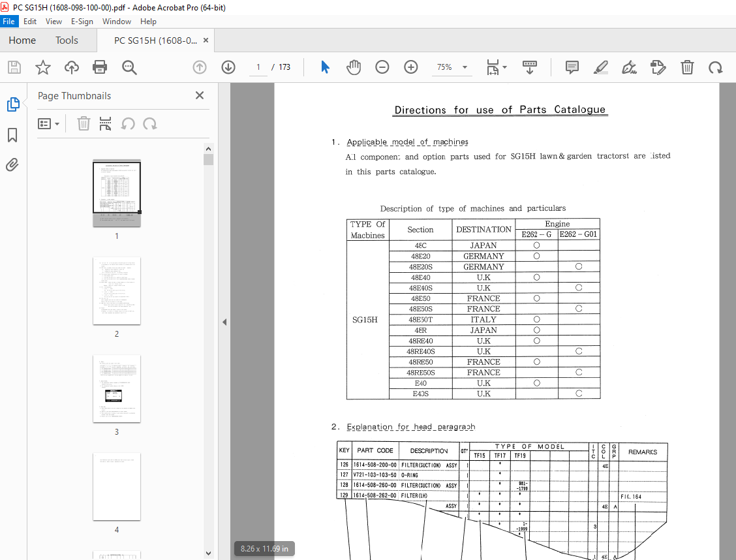Activate the Hand pan tool
Viewport: 736px width, 560px height.
[x=354, y=67]
